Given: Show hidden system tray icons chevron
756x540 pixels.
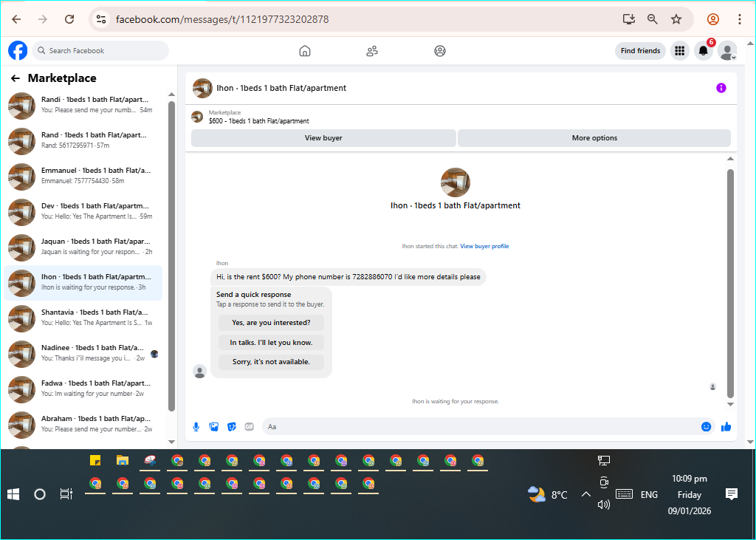Looking at the screenshot, I should (585, 494).
